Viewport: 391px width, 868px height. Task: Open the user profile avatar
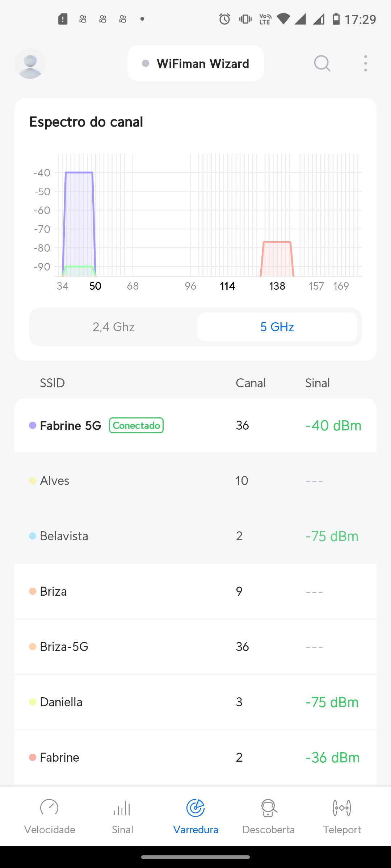[30, 64]
